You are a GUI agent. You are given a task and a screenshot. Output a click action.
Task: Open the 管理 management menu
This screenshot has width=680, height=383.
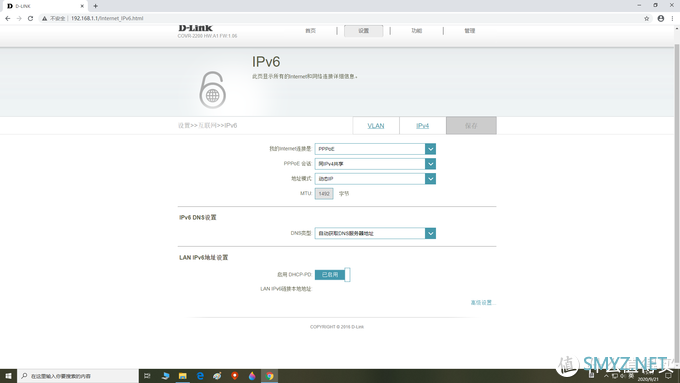click(x=470, y=31)
